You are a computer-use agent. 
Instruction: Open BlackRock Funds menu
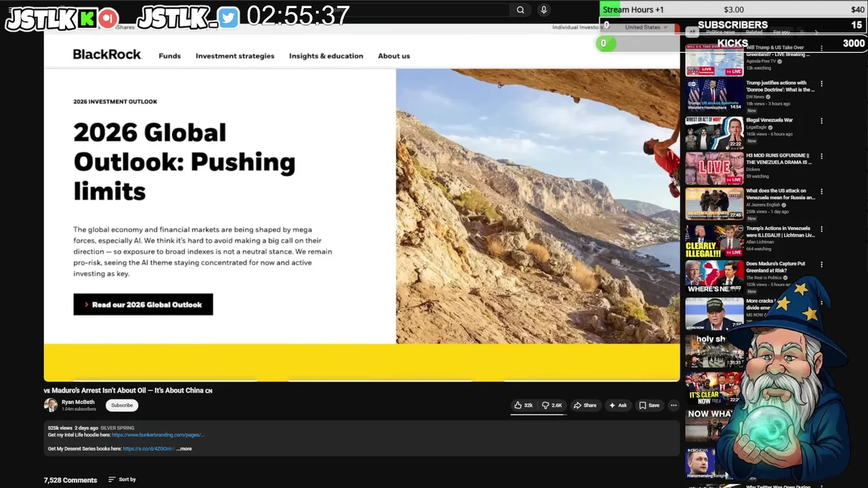tap(170, 56)
